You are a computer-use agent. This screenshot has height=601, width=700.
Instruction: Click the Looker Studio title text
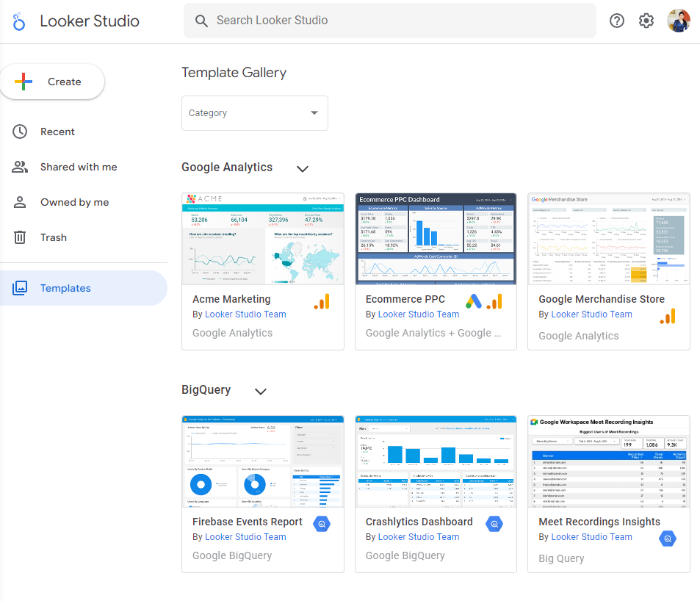[90, 21]
